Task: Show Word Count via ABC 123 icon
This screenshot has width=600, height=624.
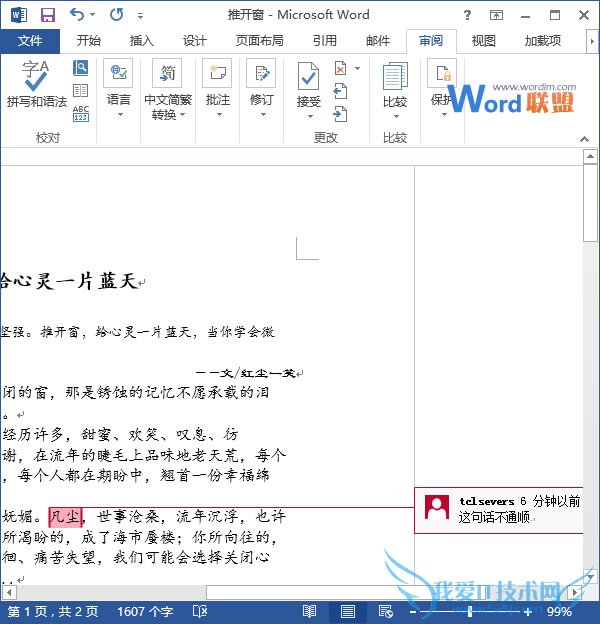Action: [x=81, y=114]
